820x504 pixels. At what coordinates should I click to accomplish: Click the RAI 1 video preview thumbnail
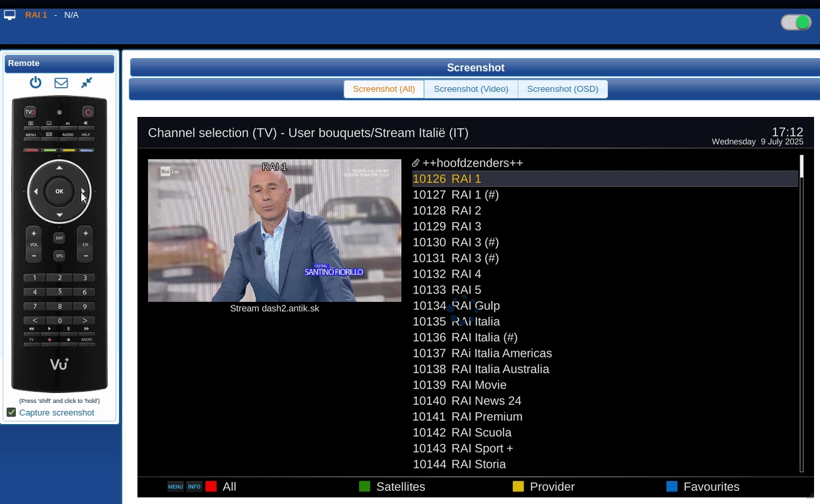[x=274, y=231]
